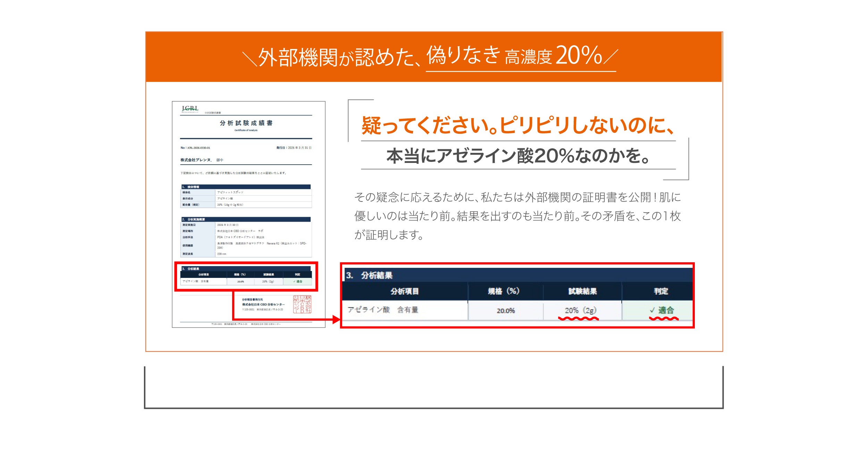Click the empty bordered box at the bottom

[434, 387]
